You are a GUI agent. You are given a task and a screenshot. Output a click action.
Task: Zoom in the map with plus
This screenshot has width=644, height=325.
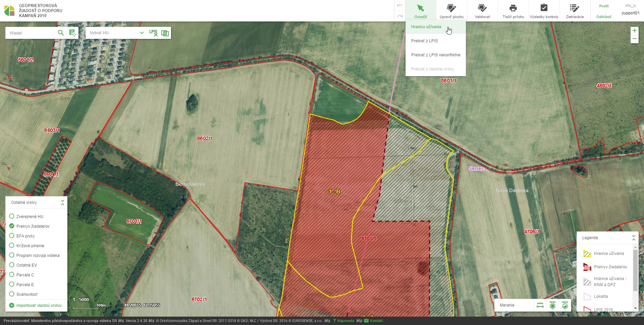[x=634, y=31]
